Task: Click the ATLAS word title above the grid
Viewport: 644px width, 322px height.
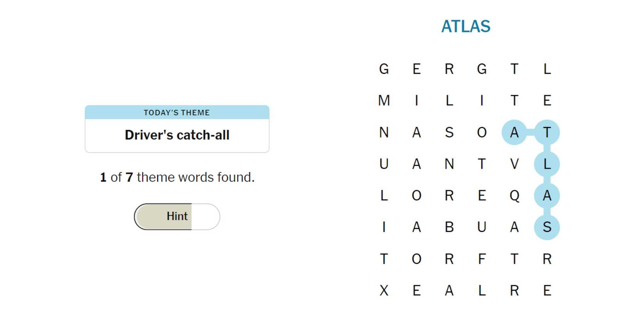Action: click(x=466, y=27)
